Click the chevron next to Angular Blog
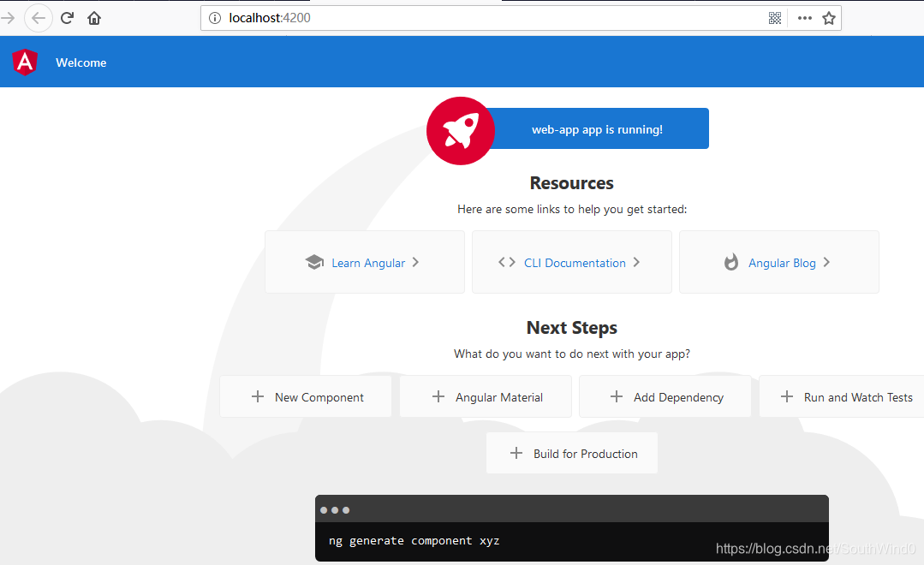This screenshot has height=565, width=924. pyautogui.click(x=826, y=262)
